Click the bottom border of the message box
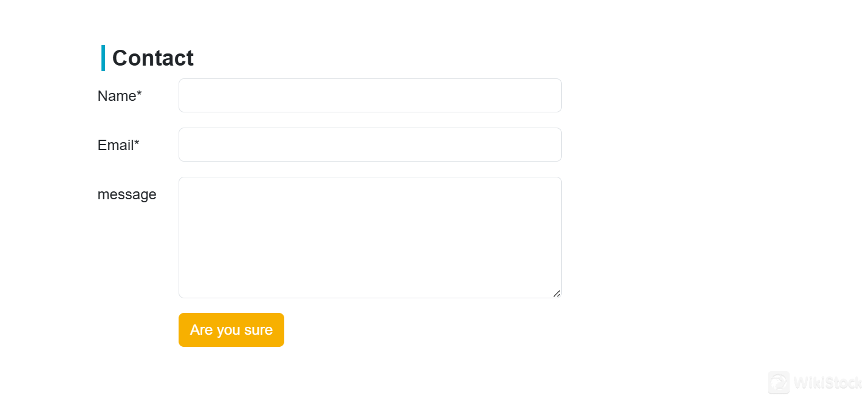 pyautogui.click(x=370, y=297)
